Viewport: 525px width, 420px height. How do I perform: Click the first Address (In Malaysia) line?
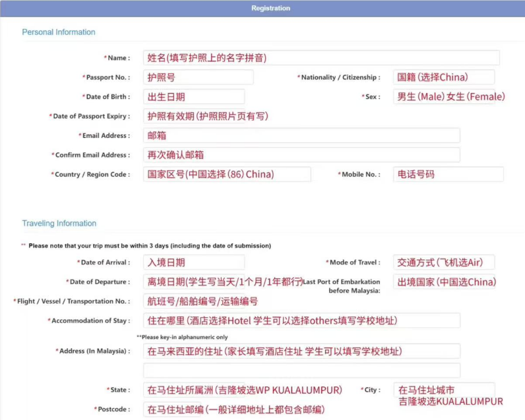tap(301, 351)
